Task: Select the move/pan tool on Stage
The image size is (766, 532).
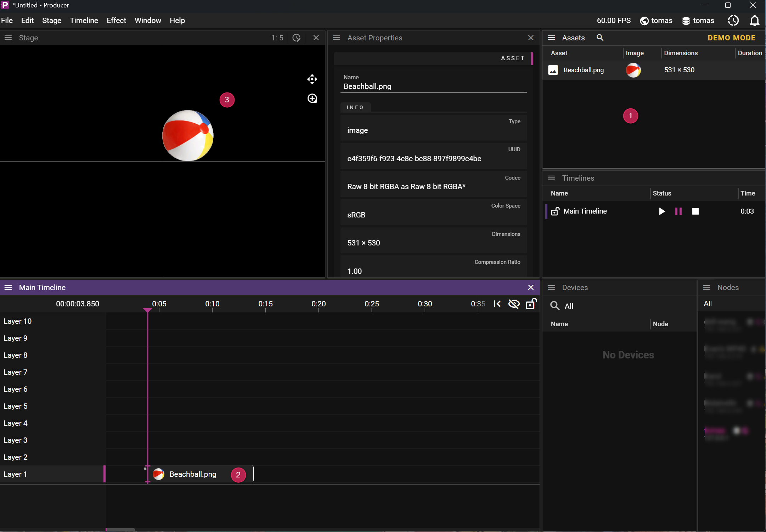Action: pyautogui.click(x=312, y=79)
